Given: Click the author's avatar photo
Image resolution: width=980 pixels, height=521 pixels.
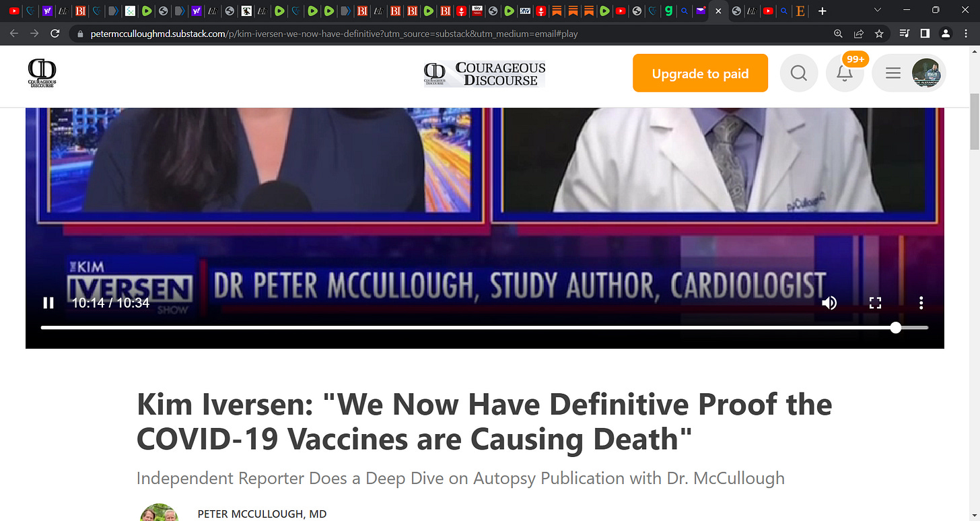Looking at the screenshot, I should [x=160, y=513].
